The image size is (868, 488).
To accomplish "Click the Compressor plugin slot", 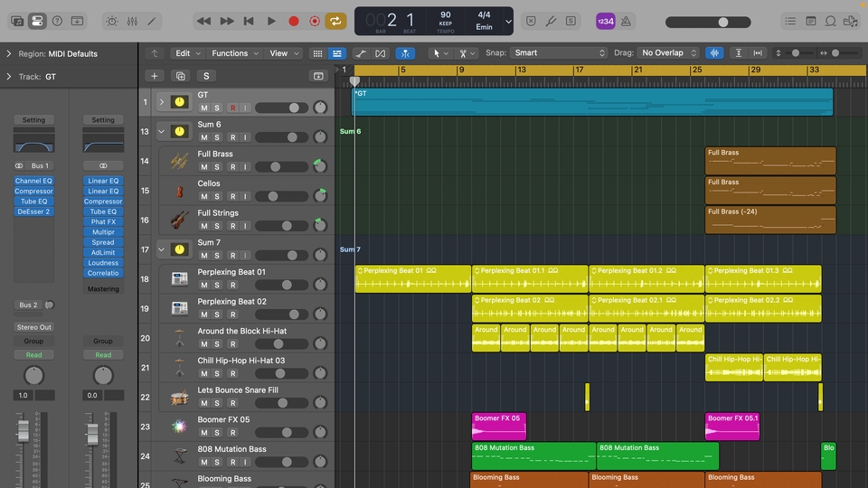I will click(x=33, y=191).
